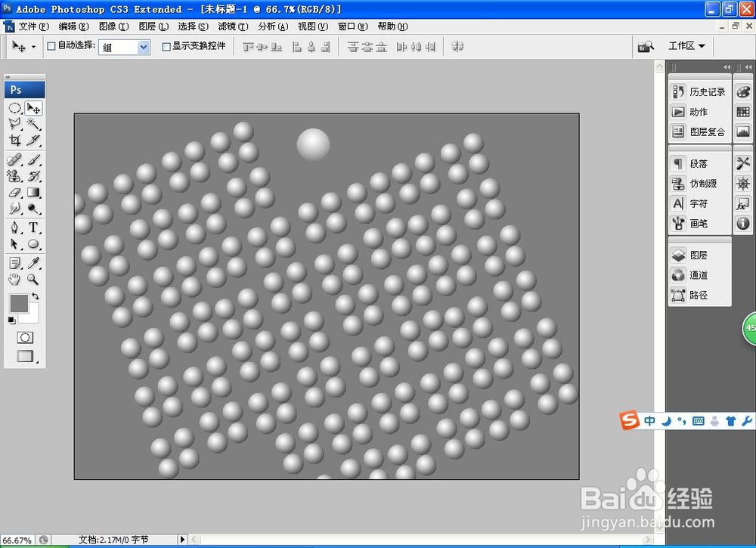Select the Move tool in the toolbox
The width and height of the screenshot is (756, 548).
point(33,108)
